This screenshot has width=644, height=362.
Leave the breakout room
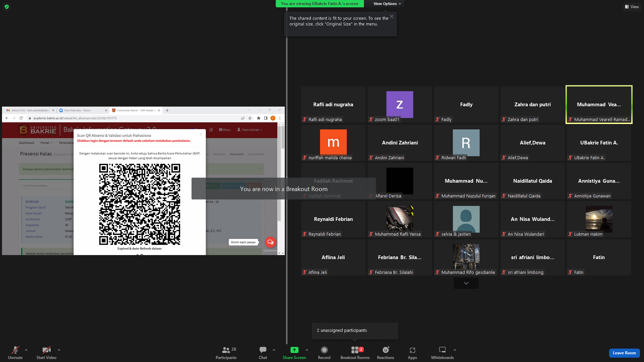pyautogui.click(x=624, y=353)
